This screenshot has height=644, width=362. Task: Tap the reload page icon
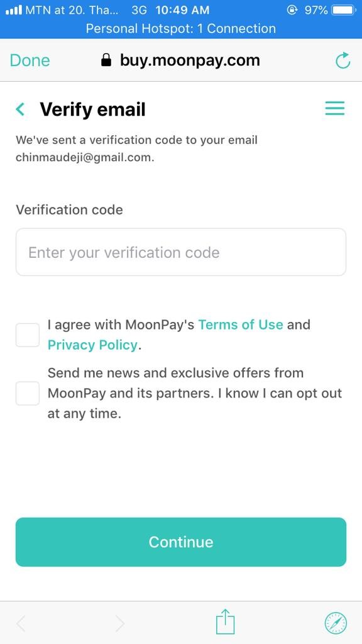coord(343,60)
